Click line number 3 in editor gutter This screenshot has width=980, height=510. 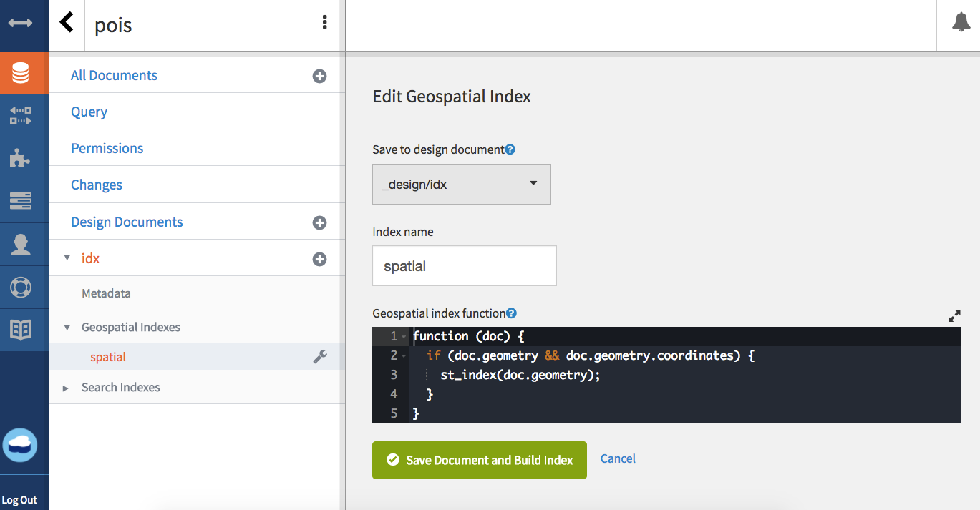coord(394,375)
